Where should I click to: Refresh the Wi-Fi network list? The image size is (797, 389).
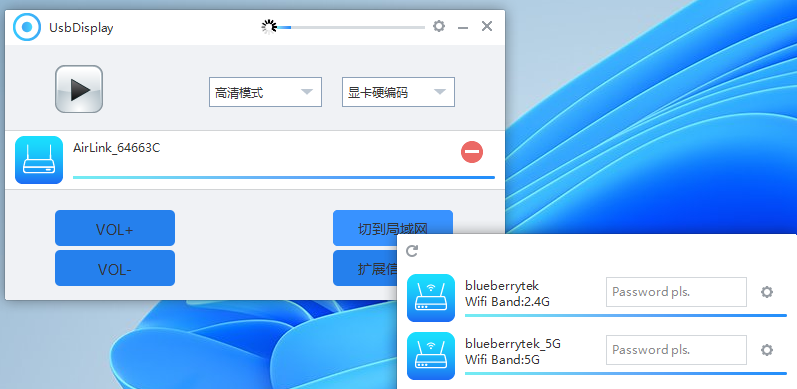point(412,251)
